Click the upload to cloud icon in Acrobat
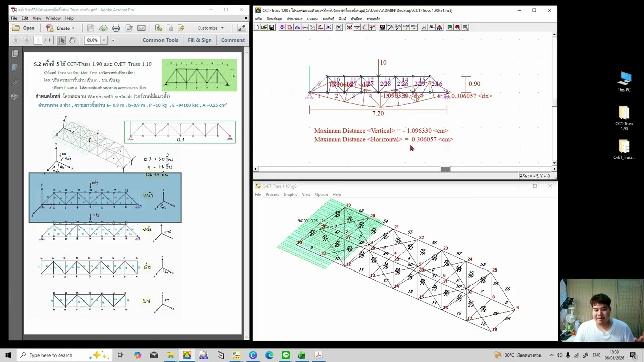This screenshot has height=362, width=644. 103,28
